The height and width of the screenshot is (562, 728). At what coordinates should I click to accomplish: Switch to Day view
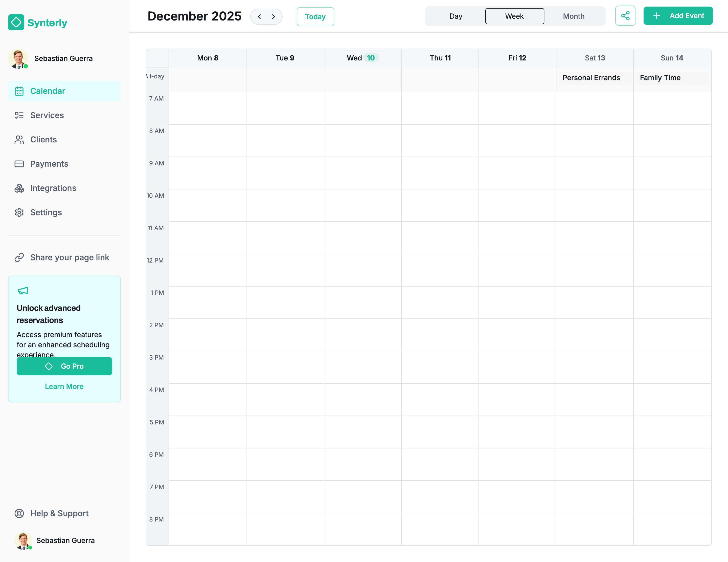(x=455, y=16)
